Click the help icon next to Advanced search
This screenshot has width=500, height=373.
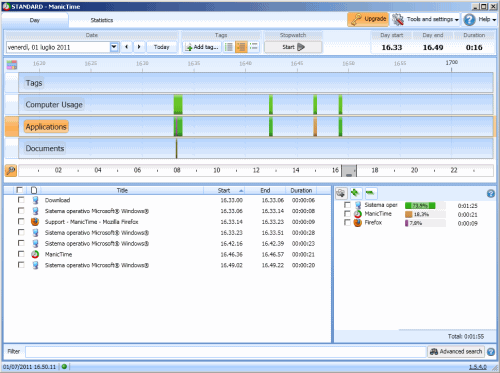coord(491,352)
